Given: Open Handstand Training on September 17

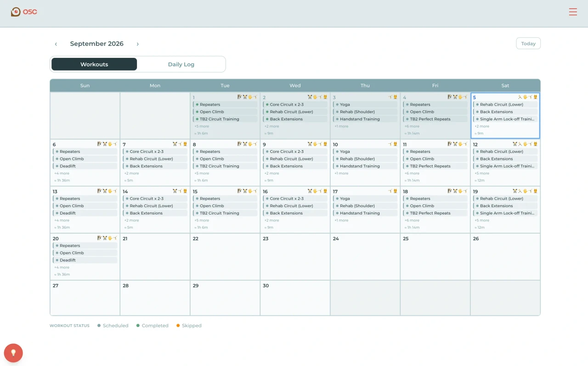Looking at the screenshot, I should click(x=365, y=213).
